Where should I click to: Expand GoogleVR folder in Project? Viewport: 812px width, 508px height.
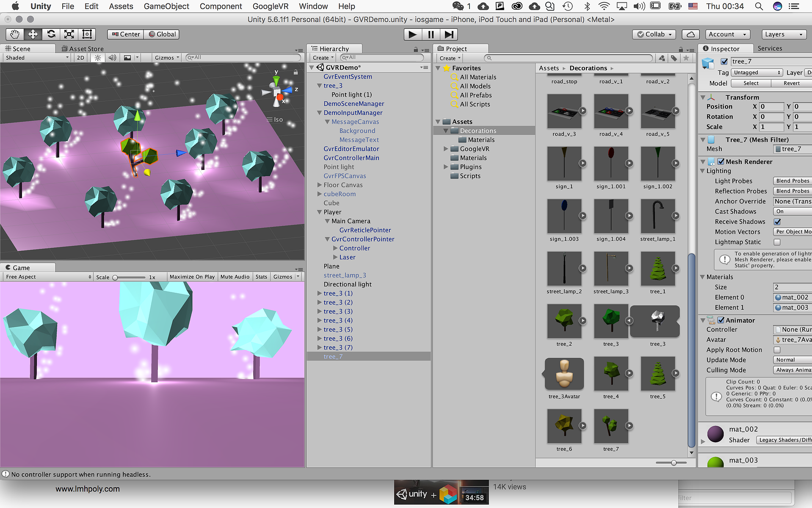point(446,149)
